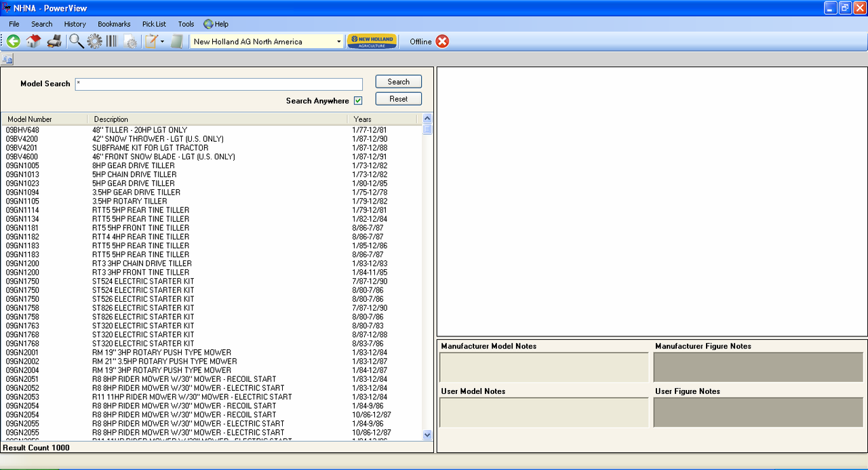Select 3.5HP GEAR DRIVE TILLER row
The height and width of the screenshot is (470, 868).
pos(212,192)
